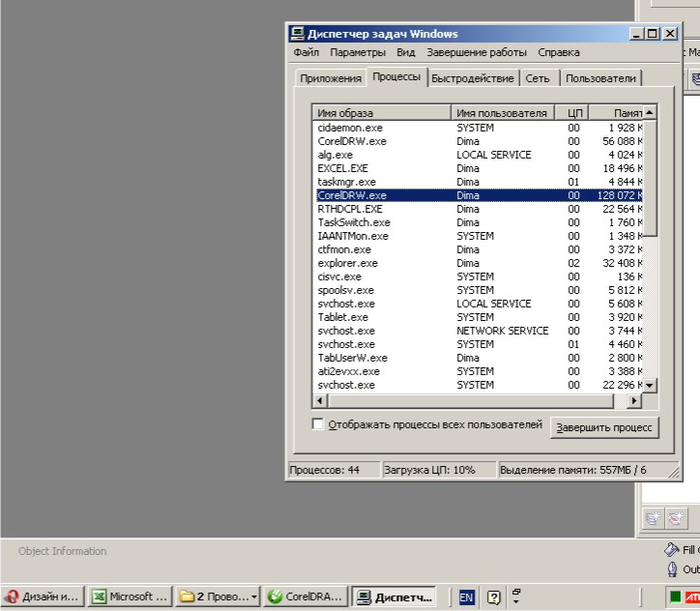This screenshot has height=611, width=700.
Task: Select svchost.exe row owned by NETWORK SERVICE
Action: click(478, 331)
